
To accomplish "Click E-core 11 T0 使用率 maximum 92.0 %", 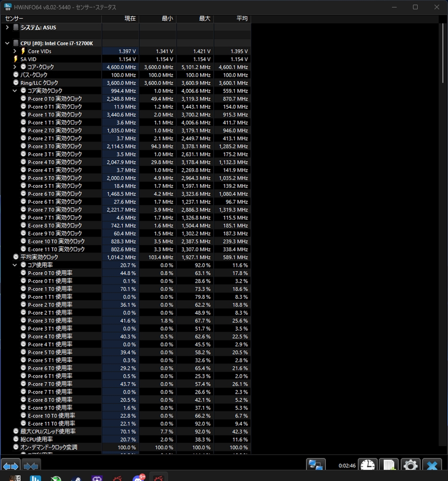I will click(203, 424).
